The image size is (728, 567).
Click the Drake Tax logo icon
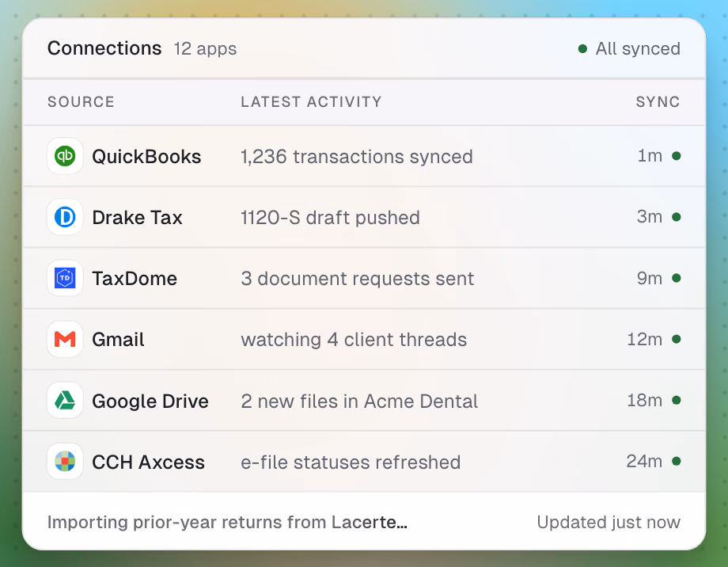[65, 217]
